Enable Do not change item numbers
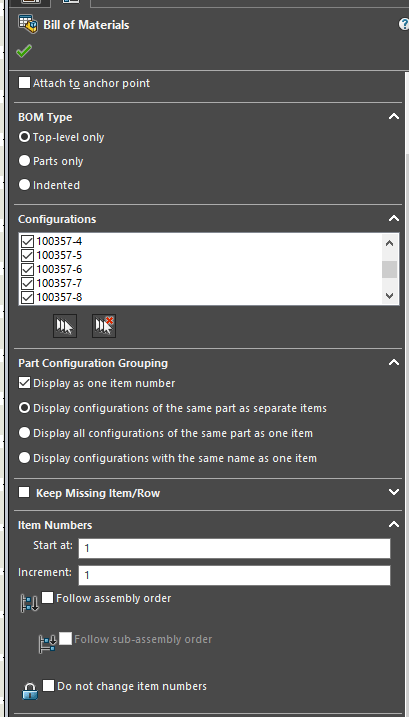 [48, 685]
